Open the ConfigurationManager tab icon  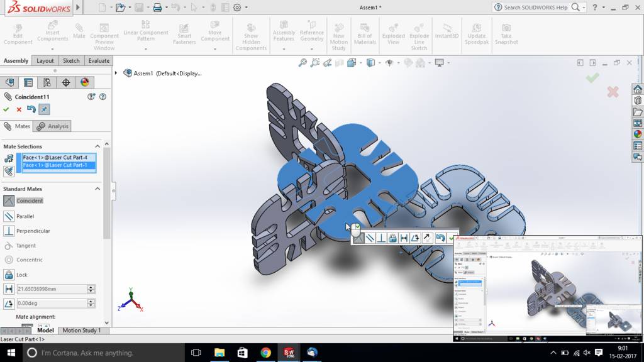point(47,82)
